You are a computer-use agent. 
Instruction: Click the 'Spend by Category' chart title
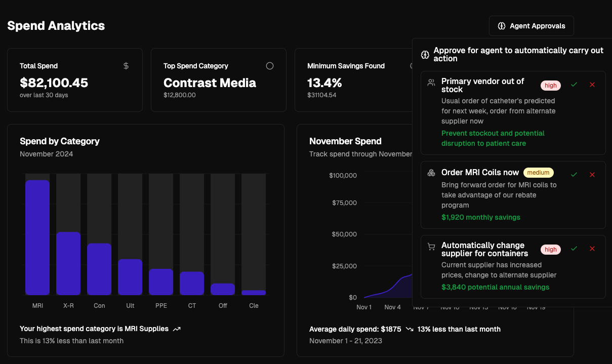click(x=60, y=141)
